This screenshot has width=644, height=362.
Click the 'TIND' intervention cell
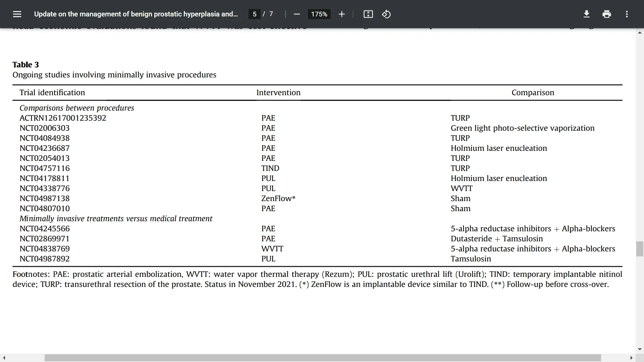click(x=270, y=168)
